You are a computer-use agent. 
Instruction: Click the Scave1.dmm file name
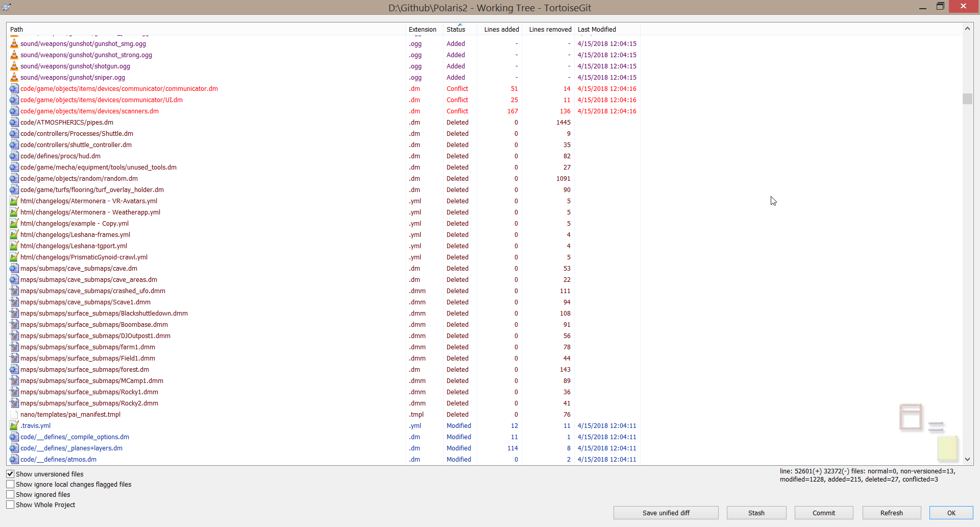click(x=85, y=302)
